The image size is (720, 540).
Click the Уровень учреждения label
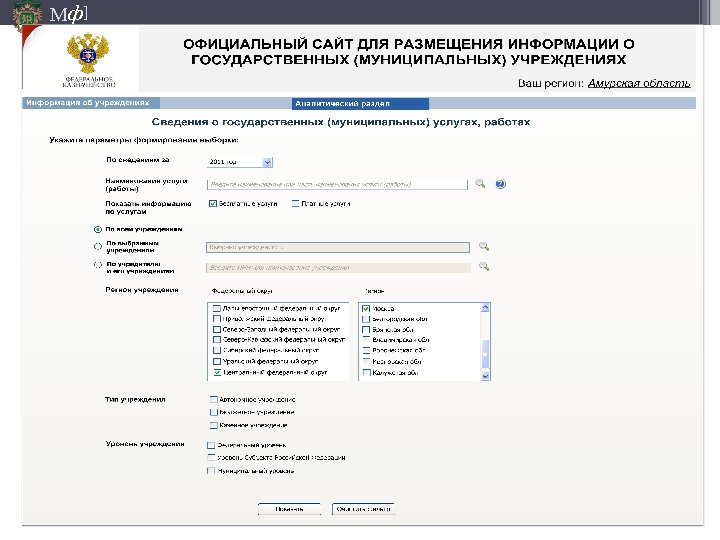pos(145,444)
